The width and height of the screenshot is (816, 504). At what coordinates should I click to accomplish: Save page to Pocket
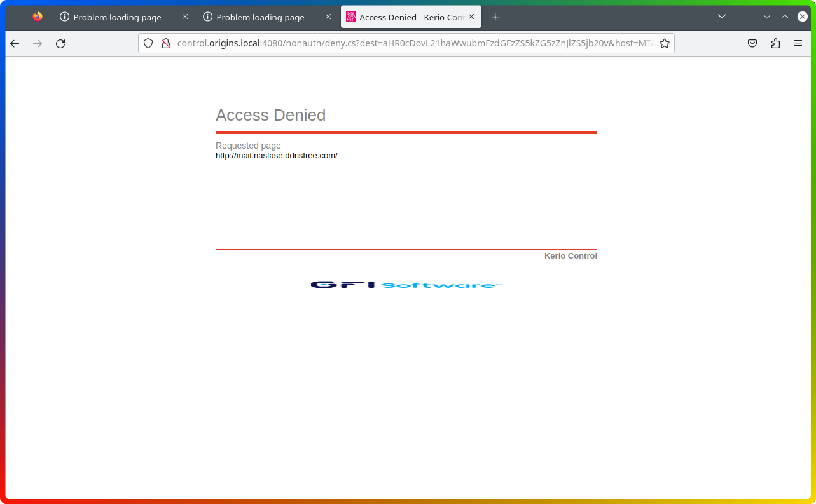click(x=752, y=43)
